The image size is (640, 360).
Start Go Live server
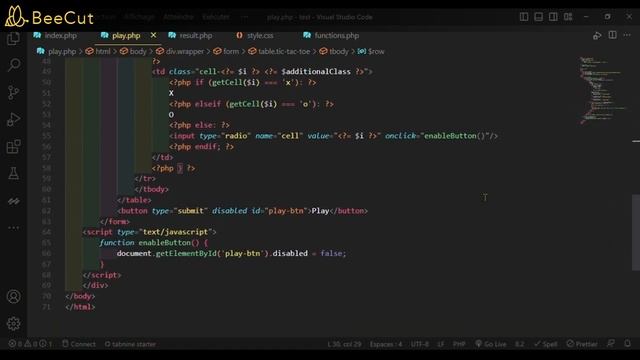point(491,344)
